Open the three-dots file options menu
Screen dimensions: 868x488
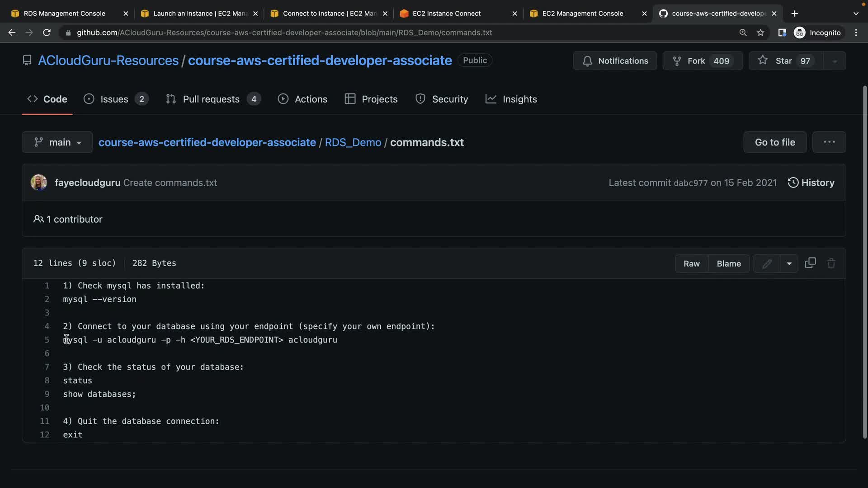(829, 142)
